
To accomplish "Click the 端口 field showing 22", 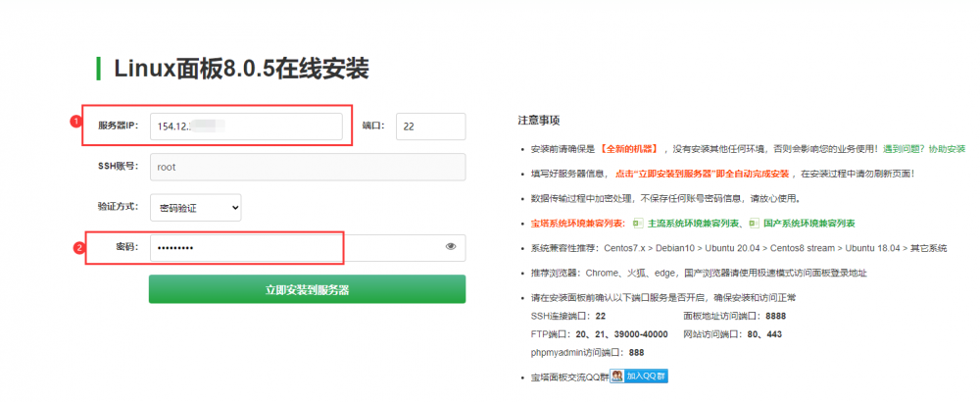I will click(430, 126).
